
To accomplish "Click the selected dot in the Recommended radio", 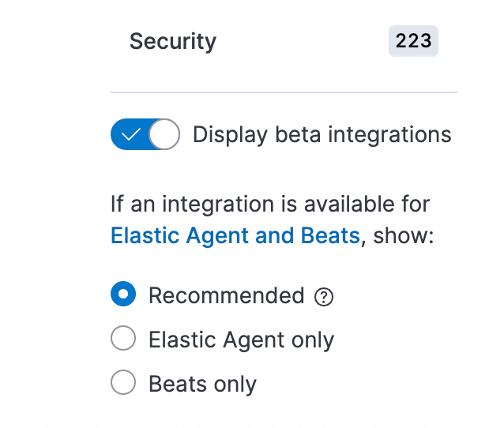I will pyautogui.click(x=123, y=295).
